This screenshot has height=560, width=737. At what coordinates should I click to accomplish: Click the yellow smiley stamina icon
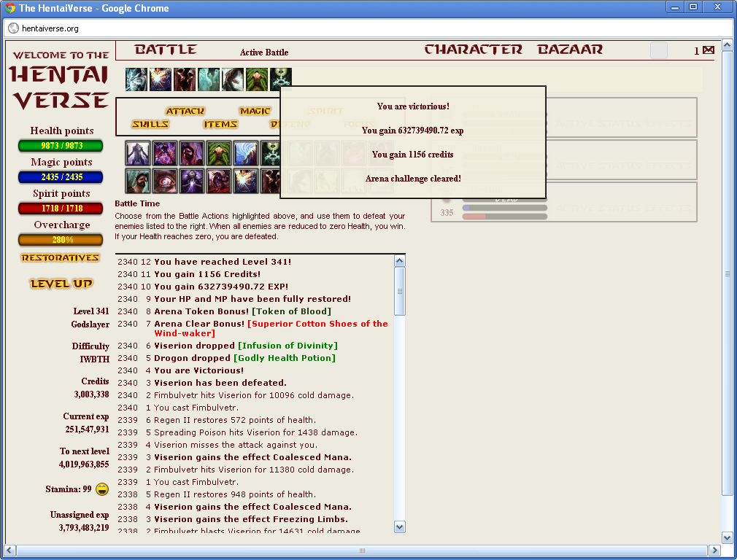102,489
